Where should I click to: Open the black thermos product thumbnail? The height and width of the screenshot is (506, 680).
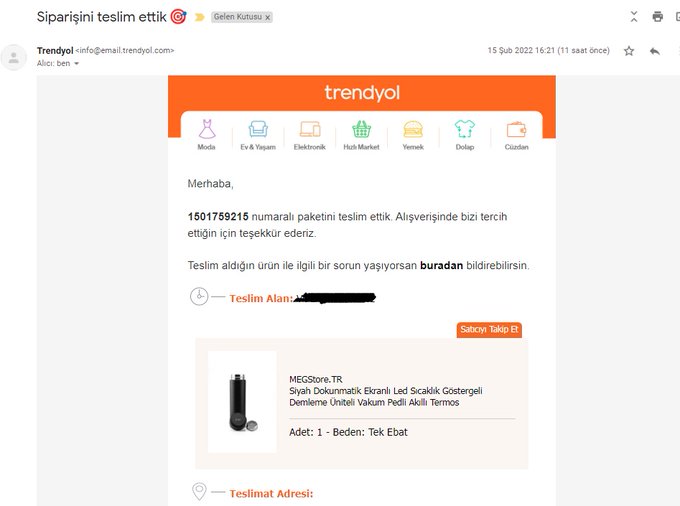242,402
